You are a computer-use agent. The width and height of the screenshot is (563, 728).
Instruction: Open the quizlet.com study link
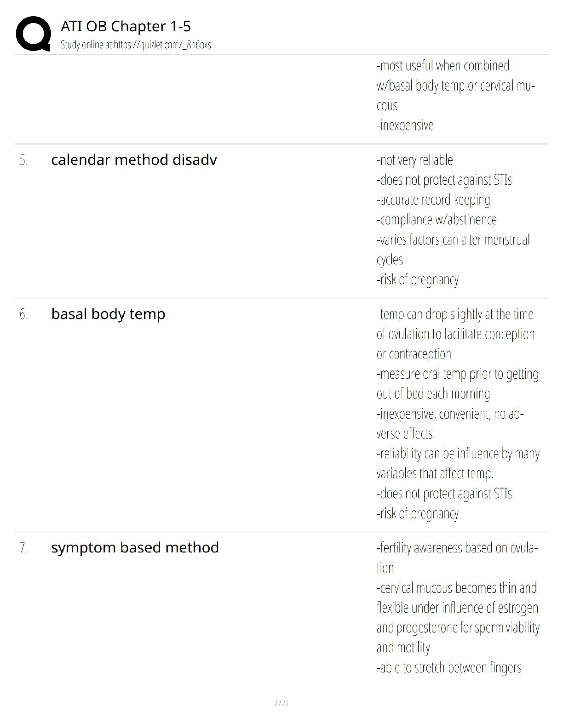coord(136,45)
